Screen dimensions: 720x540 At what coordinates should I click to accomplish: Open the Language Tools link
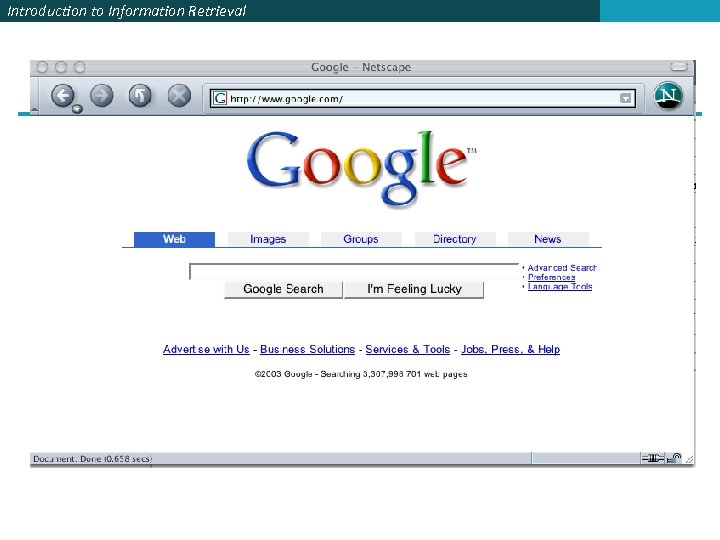coord(560,287)
